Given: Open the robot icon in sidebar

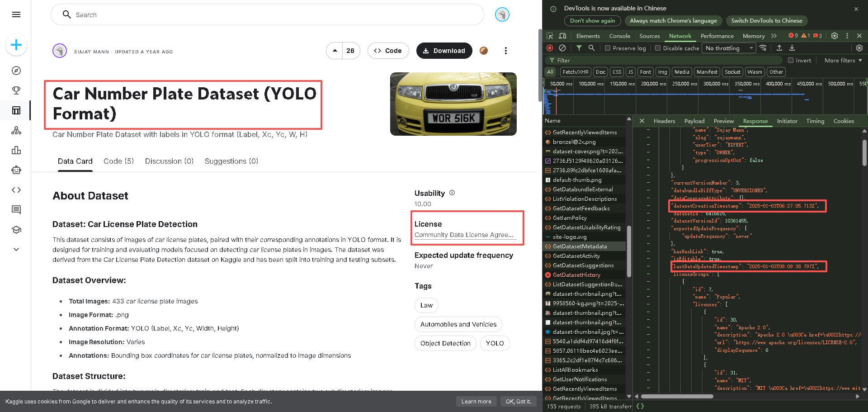Looking at the screenshot, I should (16, 170).
